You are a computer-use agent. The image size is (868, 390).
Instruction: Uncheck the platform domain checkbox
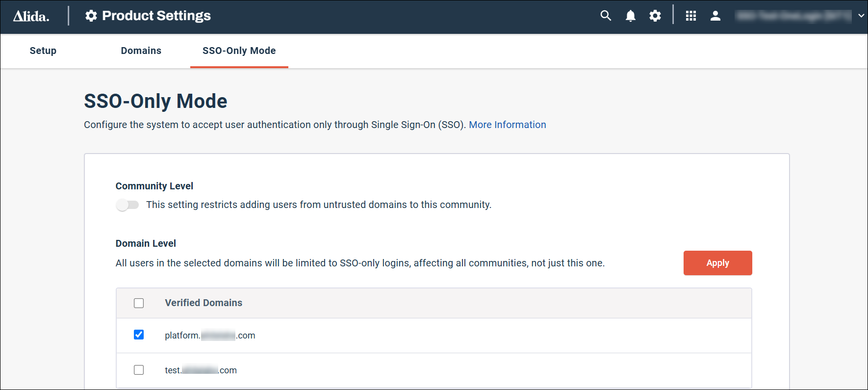pyautogui.click(x=139, y=335)
